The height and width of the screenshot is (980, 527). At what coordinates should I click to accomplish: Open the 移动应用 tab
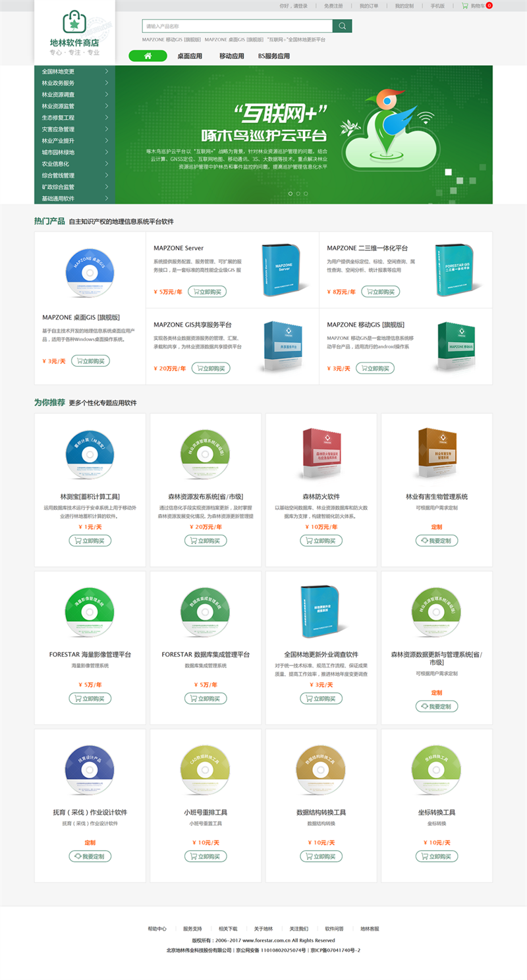[x=232, y=56]
